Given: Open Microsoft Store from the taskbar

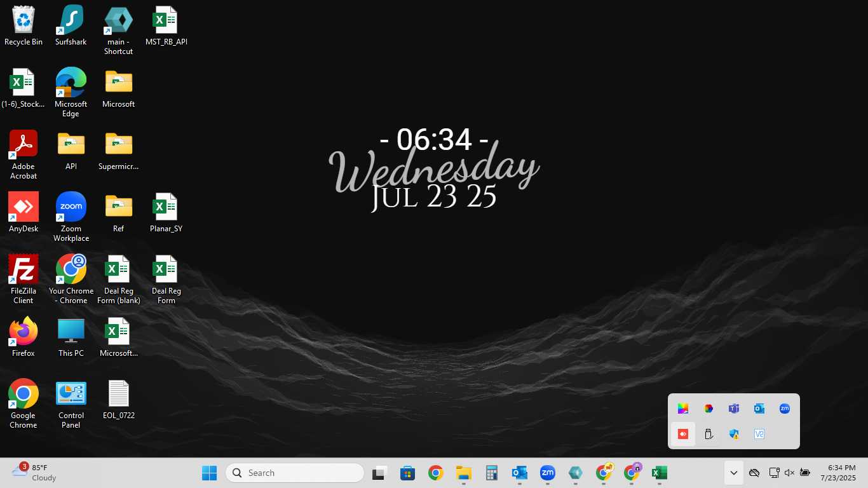Looking at the screenshot, I should point(407,473).
